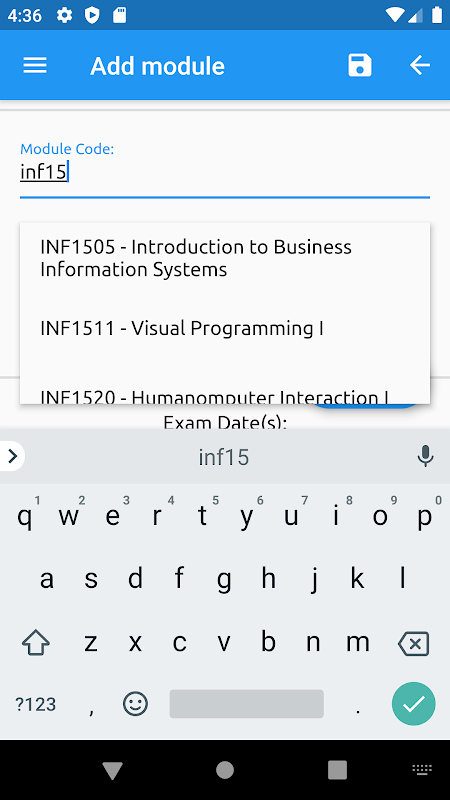The image size is (450, 800).
Task: Open the emoji picker on the keyboard
Action: click(x=135, y=704)
